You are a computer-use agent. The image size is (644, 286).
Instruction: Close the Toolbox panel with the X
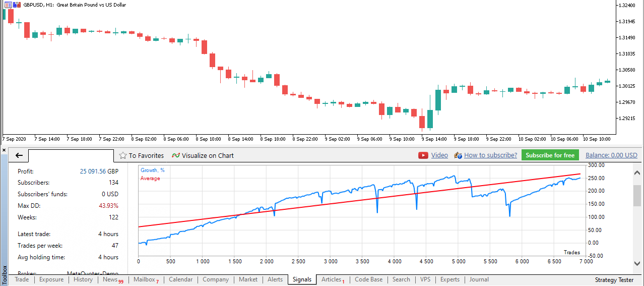tap(4, 150)
